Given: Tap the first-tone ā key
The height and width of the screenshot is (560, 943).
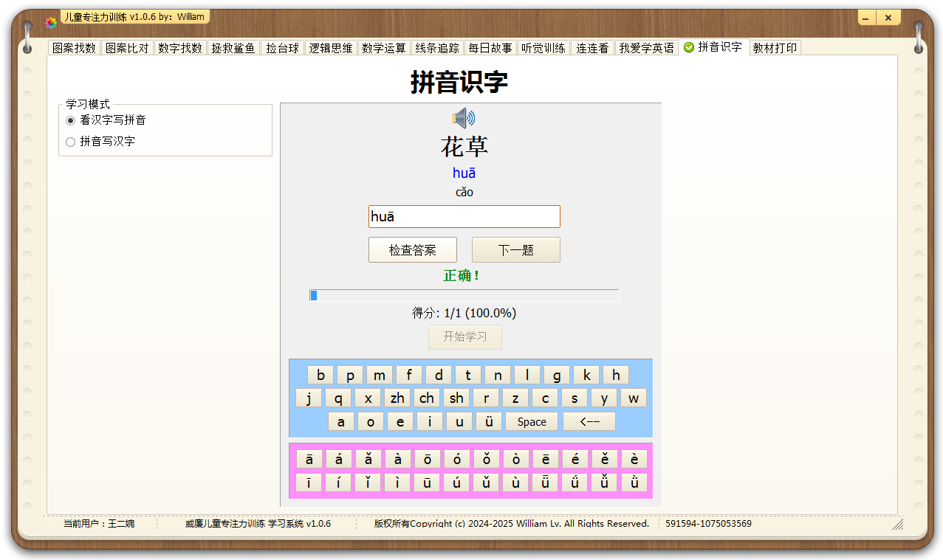Looking at the screenshot, I should [x=309, y=459].
